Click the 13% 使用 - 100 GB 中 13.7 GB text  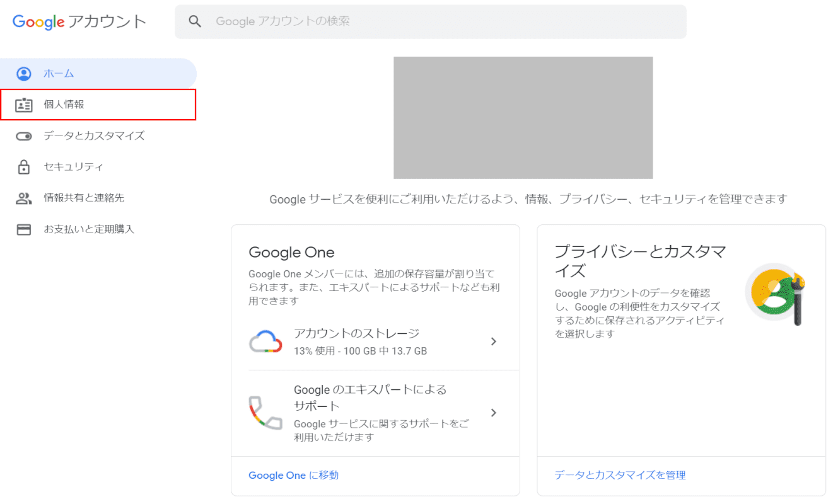[x=360, y=351]
